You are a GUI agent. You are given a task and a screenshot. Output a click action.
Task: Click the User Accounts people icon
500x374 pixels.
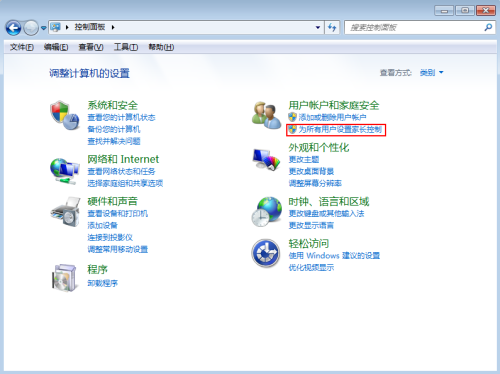(266, 115)
